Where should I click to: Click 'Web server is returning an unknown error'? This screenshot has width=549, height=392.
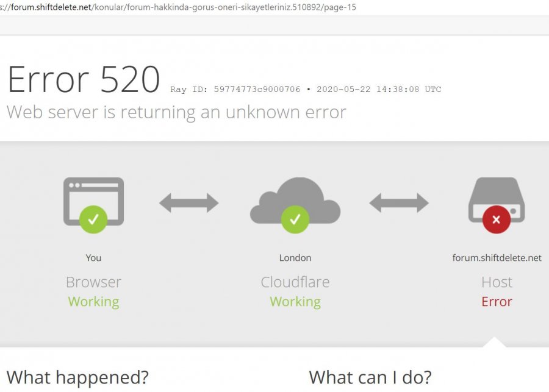pos(176,112)
